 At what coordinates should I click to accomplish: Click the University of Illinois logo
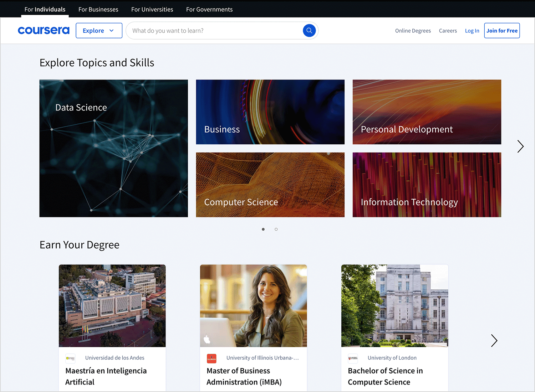(x=212, y=358)
